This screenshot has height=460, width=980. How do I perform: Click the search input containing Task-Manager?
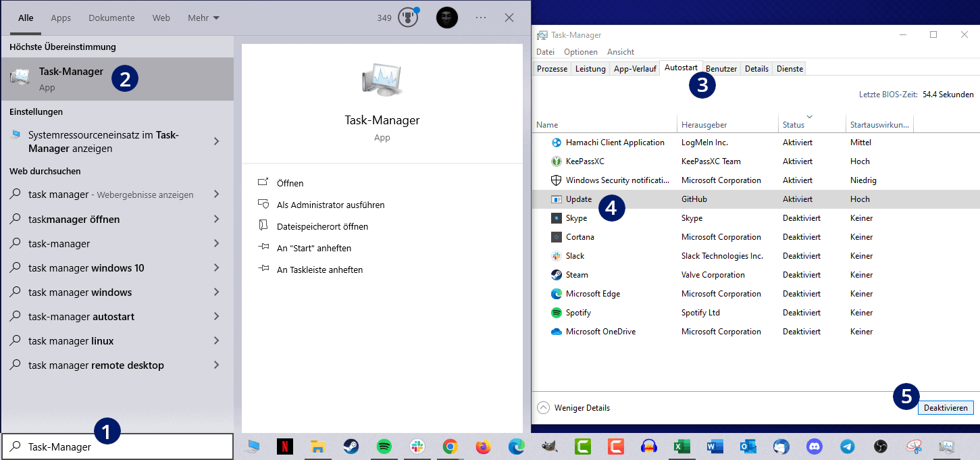[x=118, y=446]
